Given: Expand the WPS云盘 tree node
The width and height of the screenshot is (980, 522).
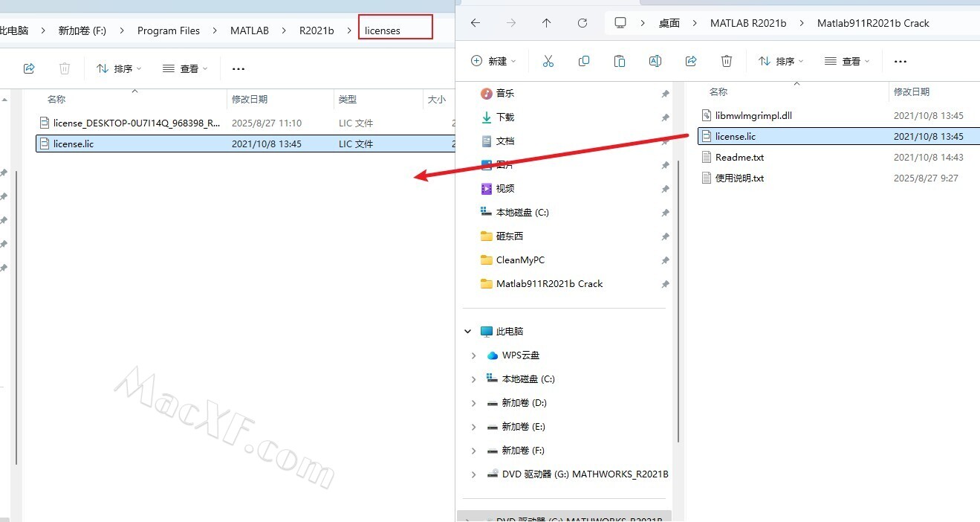Looking at the screenshot, I should pos(474,355).
